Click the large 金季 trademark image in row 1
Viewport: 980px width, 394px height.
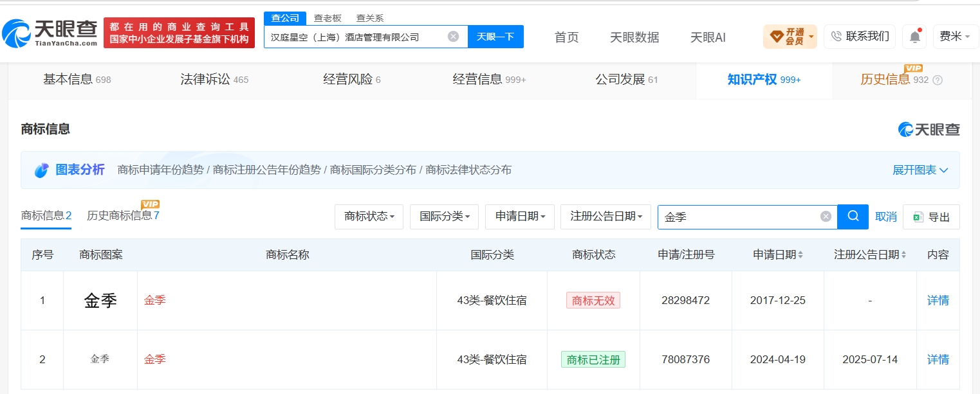[100, 300]
